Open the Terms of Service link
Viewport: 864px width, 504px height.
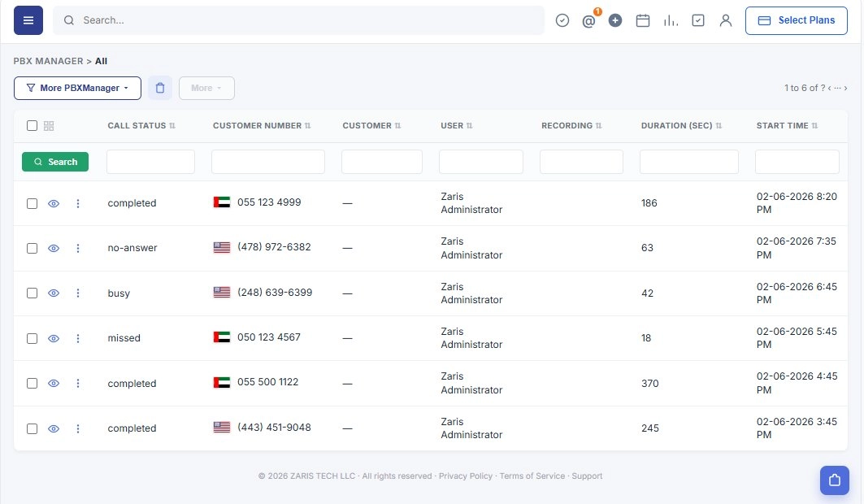point(532,476)
